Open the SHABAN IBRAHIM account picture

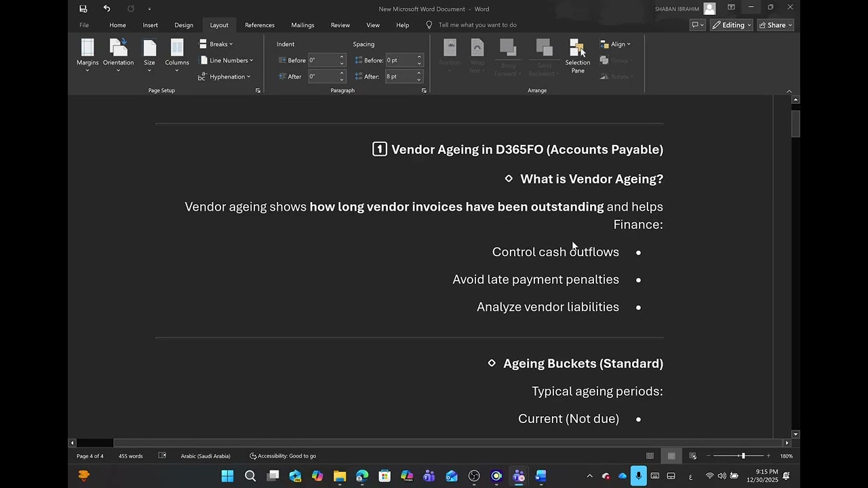[709, 9]
